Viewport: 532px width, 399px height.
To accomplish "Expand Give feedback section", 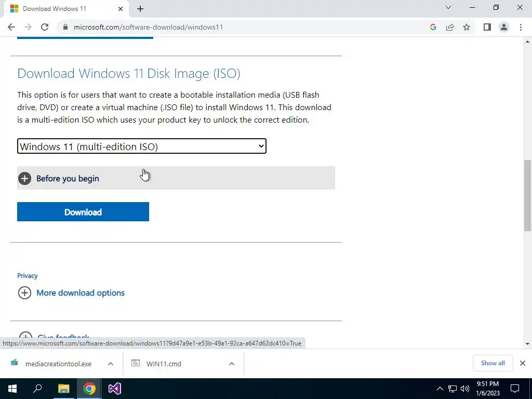I will [x=54, y=336].
